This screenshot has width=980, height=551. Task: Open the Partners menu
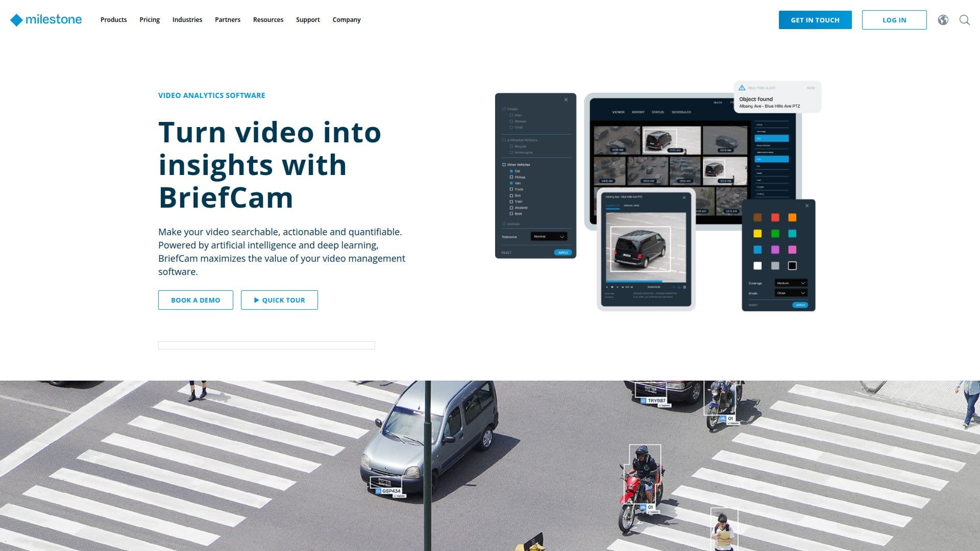228,20
